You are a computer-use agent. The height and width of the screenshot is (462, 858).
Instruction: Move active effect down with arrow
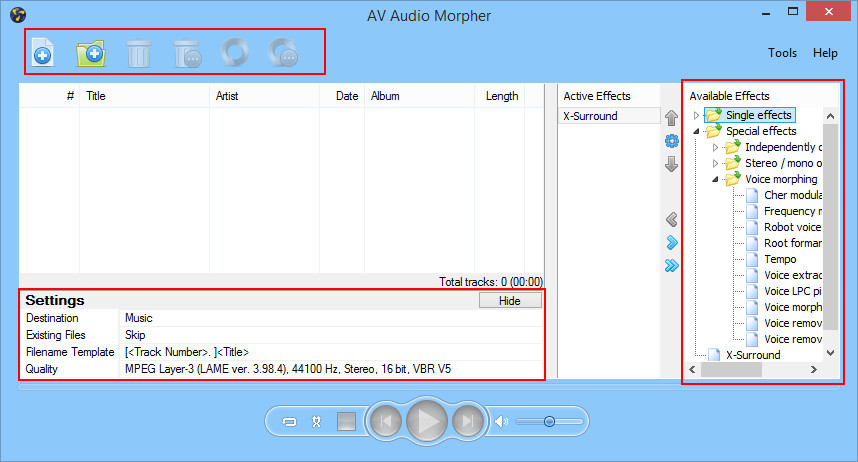tap(671, 164)
